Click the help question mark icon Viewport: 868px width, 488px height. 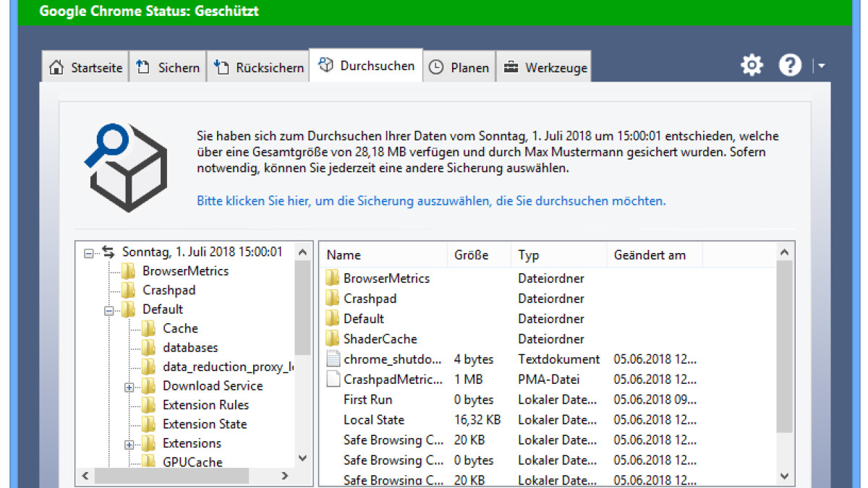pyautogui.click(x=790, y=66)
